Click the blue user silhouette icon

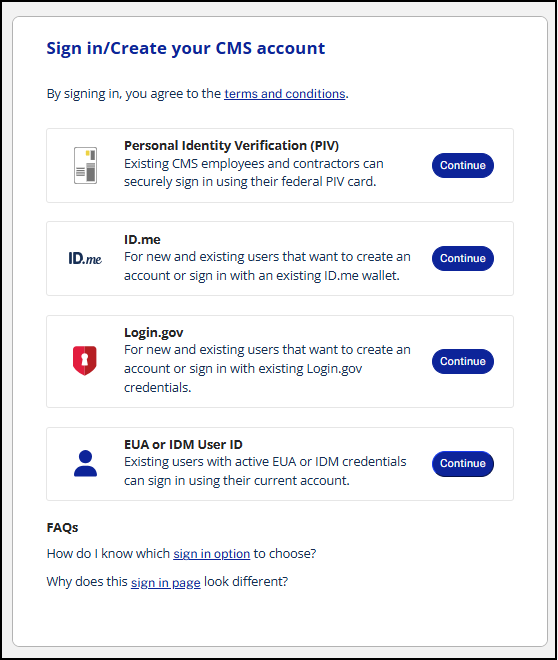point(85,463)
